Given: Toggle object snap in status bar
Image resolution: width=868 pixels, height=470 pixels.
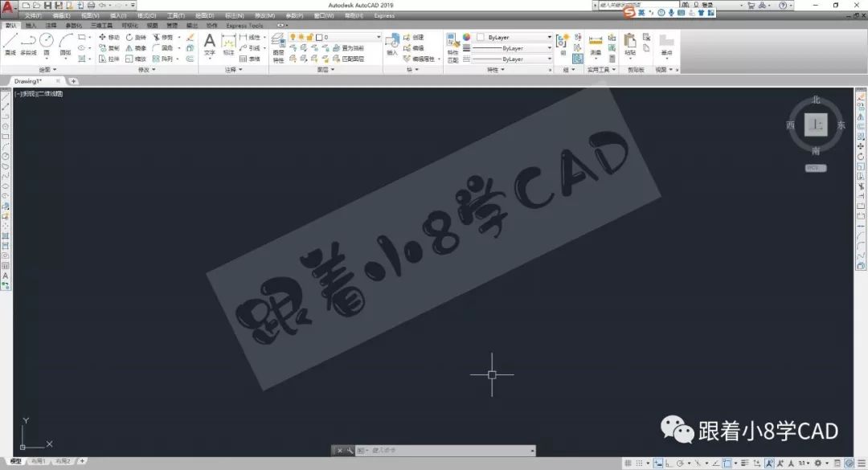Looking at the screenshot, I should [x=727, y=463].
